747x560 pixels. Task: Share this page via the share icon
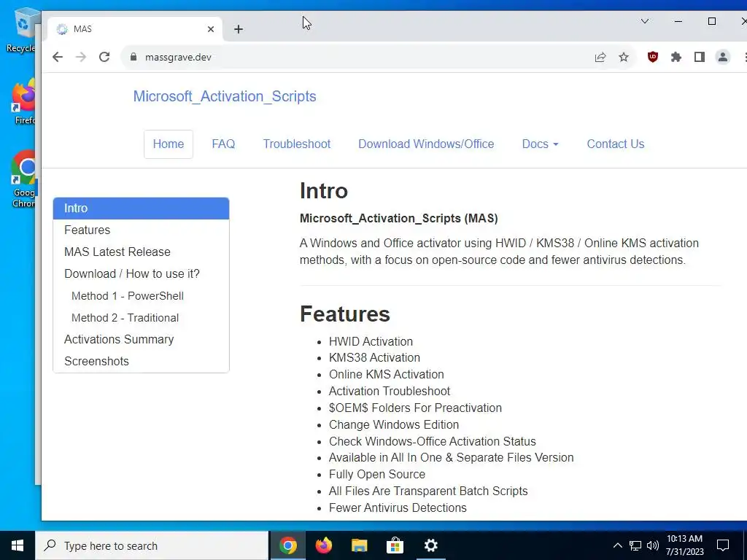click(x=600, y=57)
